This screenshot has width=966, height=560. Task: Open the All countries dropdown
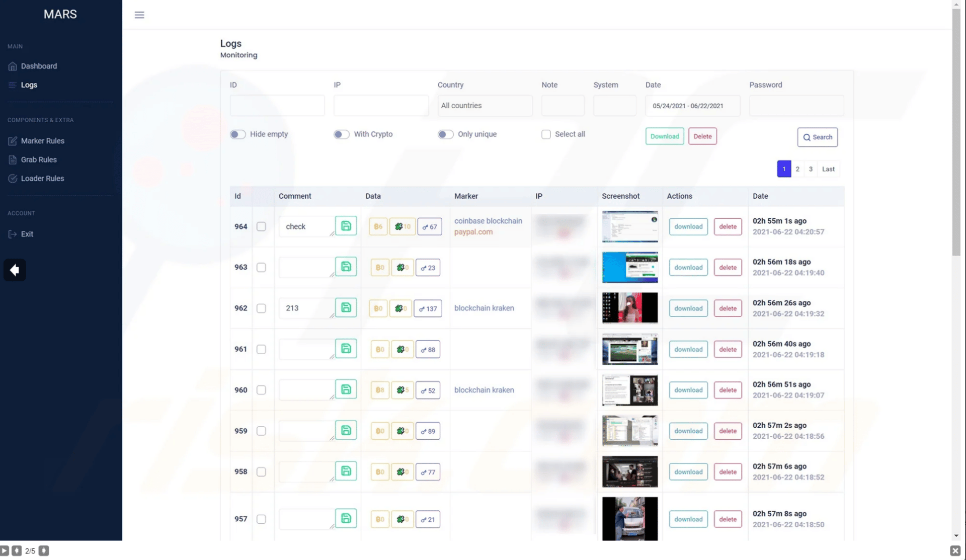(485, 106)
